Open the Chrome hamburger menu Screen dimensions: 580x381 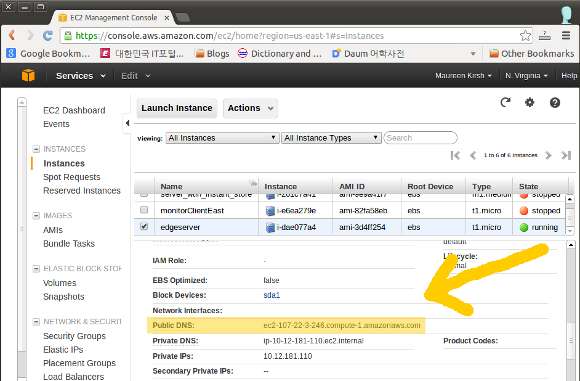click(x=566, y=36)
